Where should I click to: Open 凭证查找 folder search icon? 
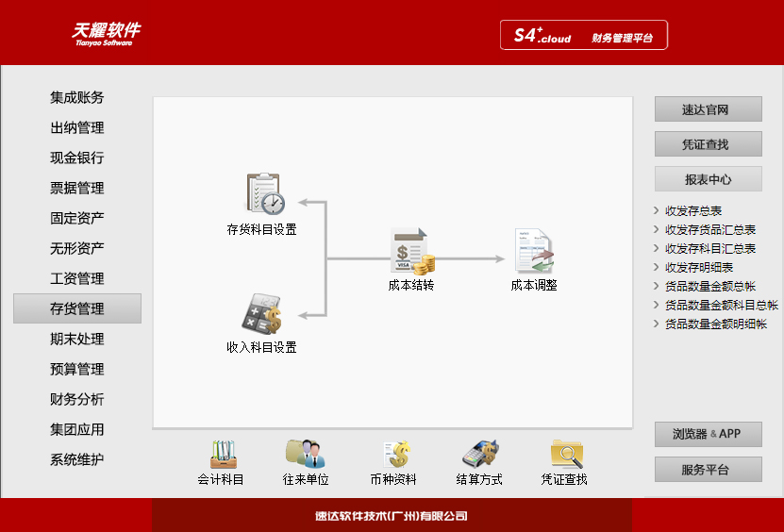564,455
